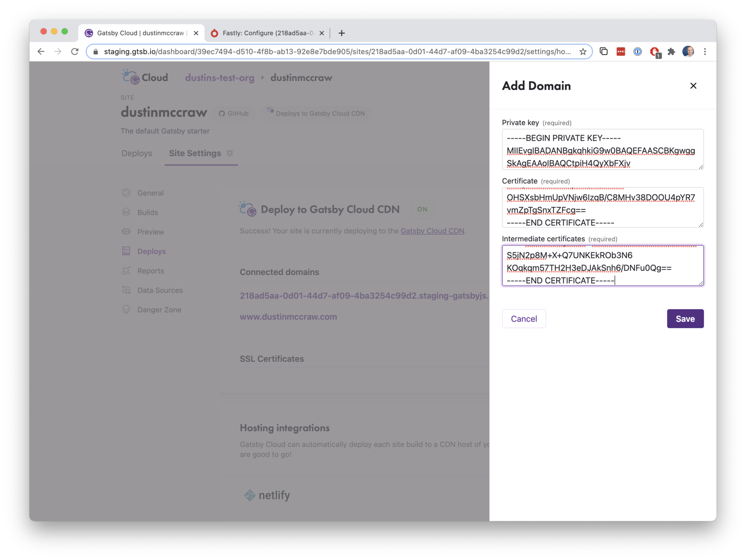Viewport: 746px width, 560px height.
Task: Open the red extension with badge
Action: [655, 52]
